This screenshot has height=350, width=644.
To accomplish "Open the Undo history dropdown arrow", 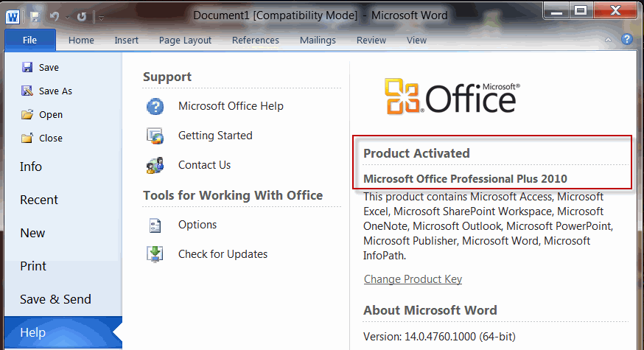I will 67,18.
